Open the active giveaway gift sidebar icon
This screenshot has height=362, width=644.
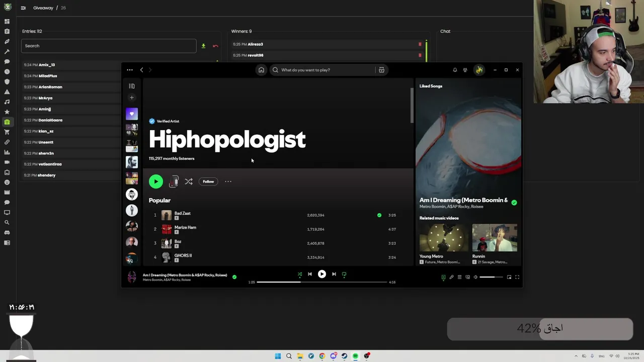[7, 122]
